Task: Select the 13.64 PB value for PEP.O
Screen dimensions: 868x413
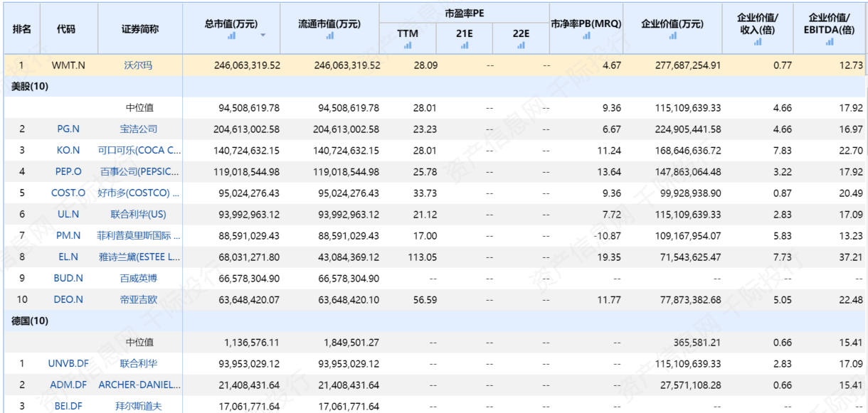Action: coord(610,172)
